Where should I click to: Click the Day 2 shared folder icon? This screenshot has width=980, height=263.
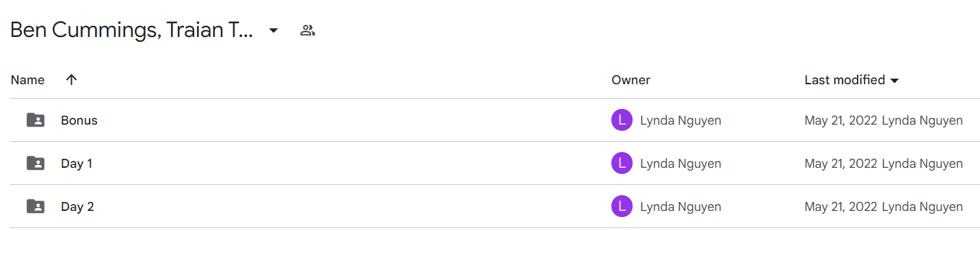point(36,206)
